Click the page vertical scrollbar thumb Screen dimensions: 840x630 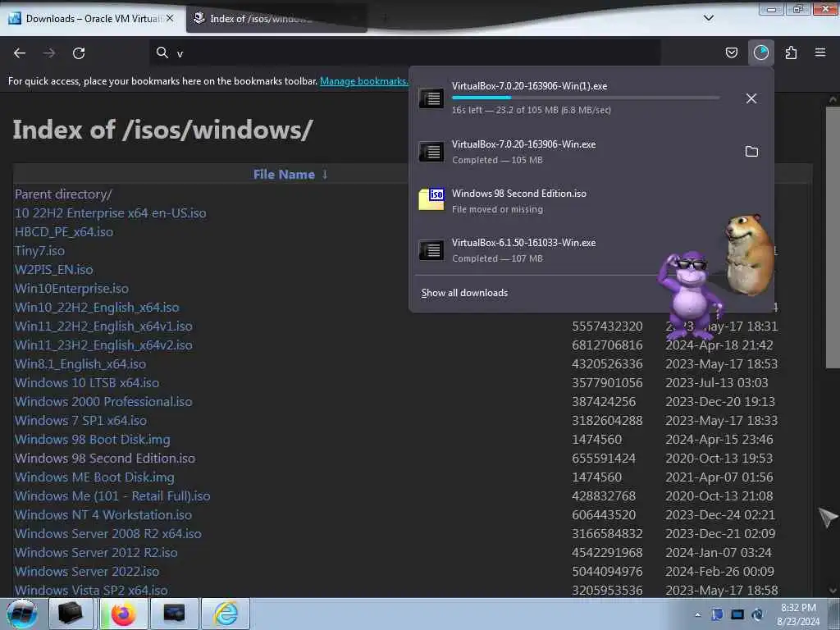tap(833, 237)
